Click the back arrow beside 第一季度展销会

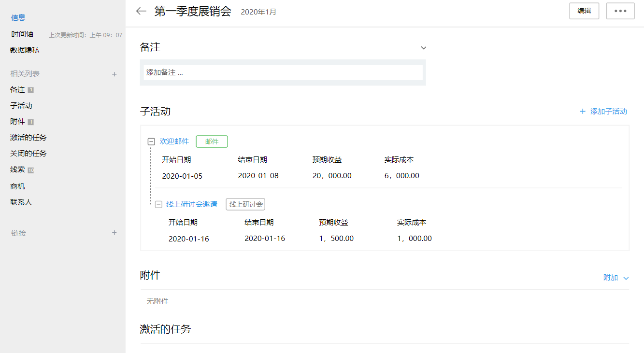[x=141, y=11]
